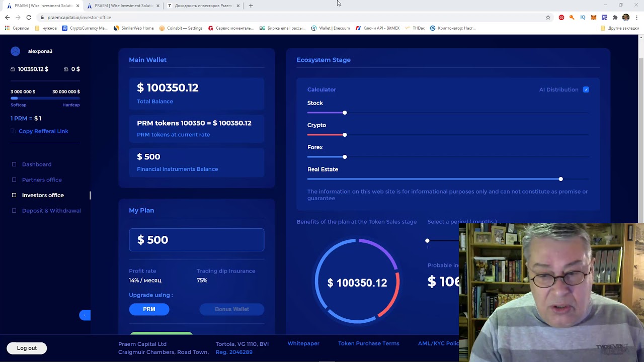Click the red extension icon in the toolbar
Viewport: 644px width, 362px height.
point(561,17)
